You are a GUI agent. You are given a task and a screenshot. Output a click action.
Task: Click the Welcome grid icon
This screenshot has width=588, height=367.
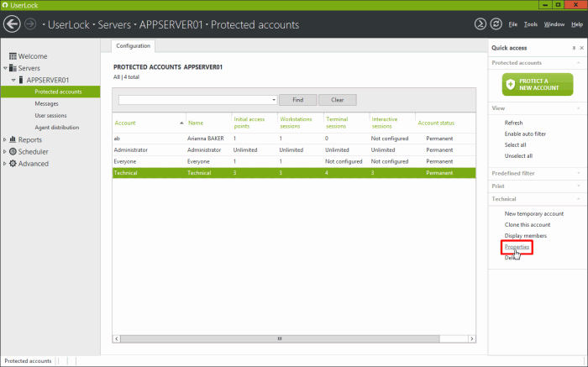pos(13,56)
